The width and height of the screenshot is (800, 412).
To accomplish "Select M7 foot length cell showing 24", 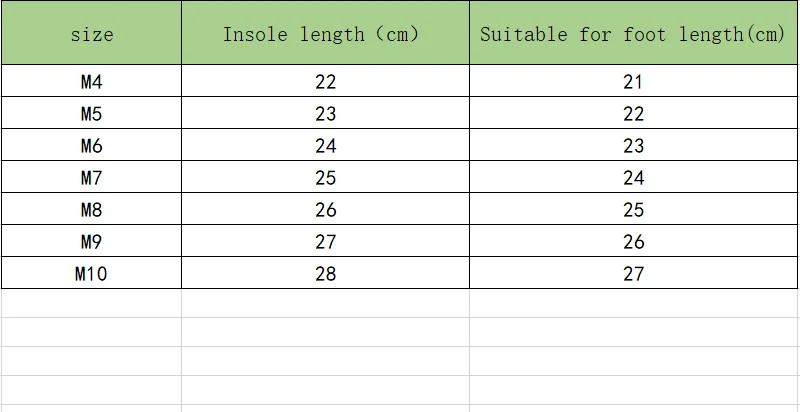I will tap(633, 177).
